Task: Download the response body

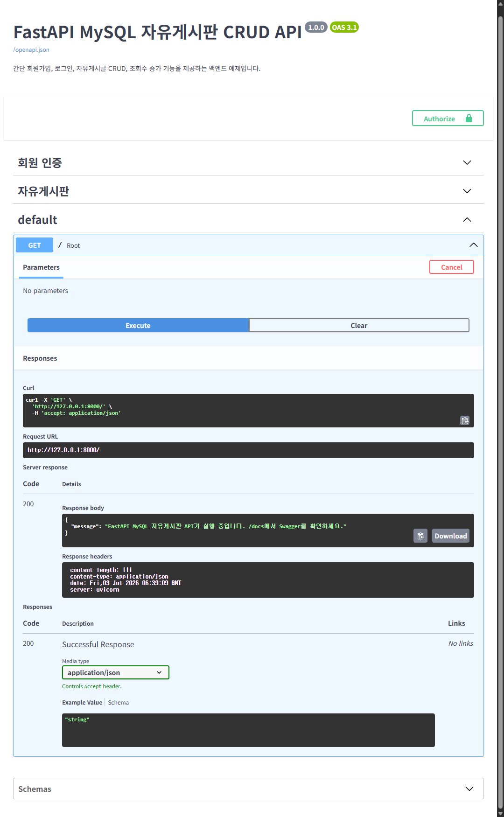Action: (x=451, y=536)
